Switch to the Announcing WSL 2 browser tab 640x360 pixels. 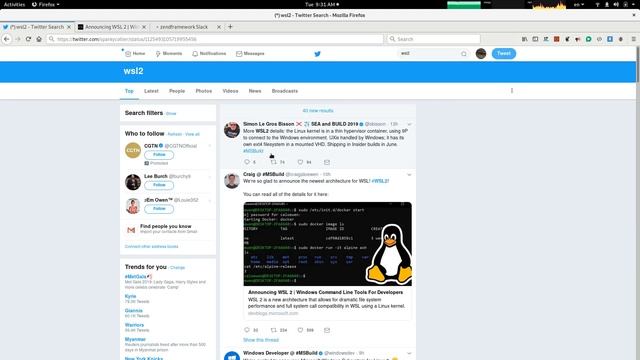[x=111, y=27]
